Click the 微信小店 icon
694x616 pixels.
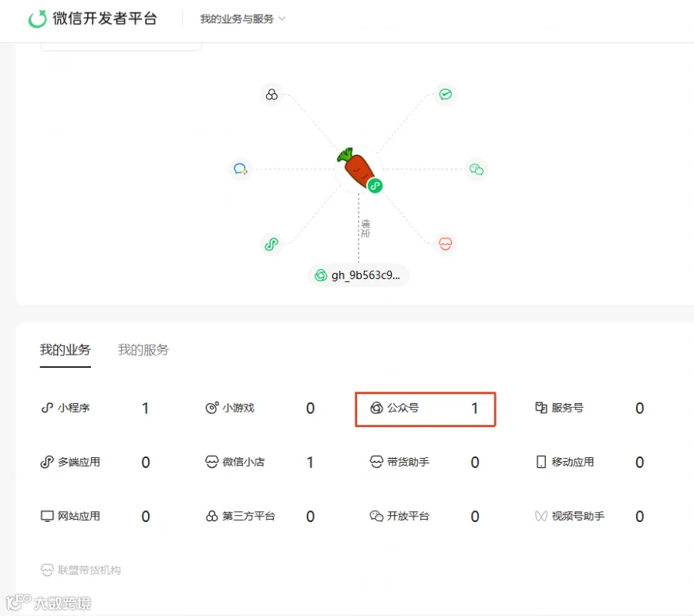coord(212,462)
